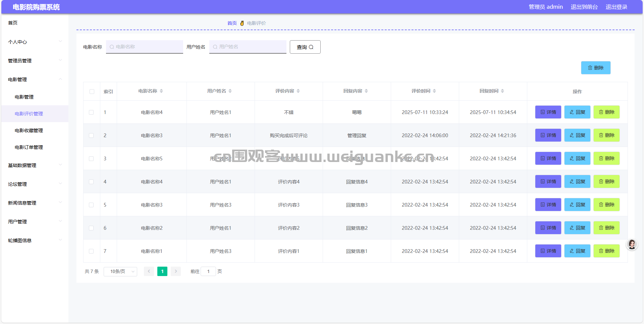Click 删除 for row 3
644x324 pixels.
pos(606,158)
